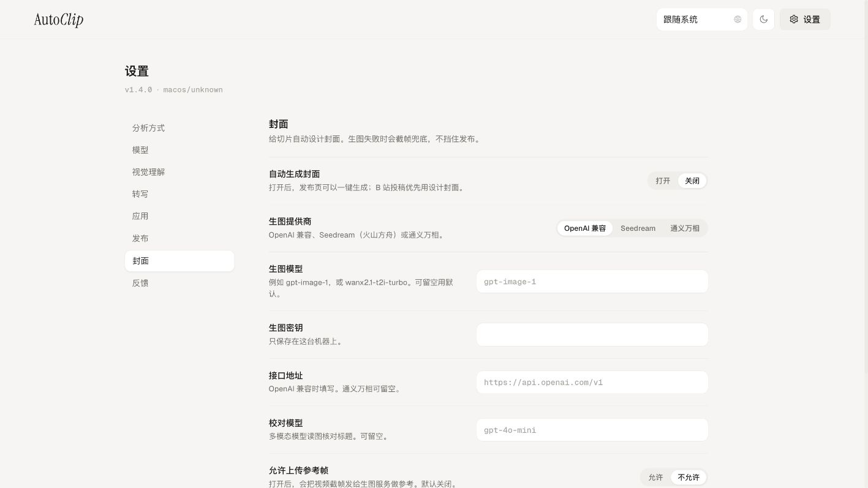Select 应用 in the sidebar
868x488 pixels.
point(179,216)
